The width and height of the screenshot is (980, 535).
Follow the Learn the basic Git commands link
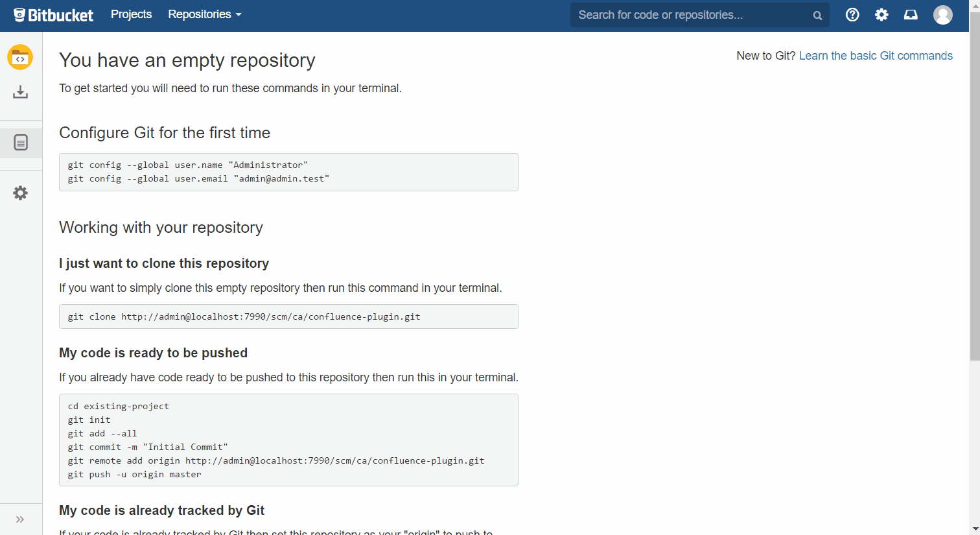(876, 56)
